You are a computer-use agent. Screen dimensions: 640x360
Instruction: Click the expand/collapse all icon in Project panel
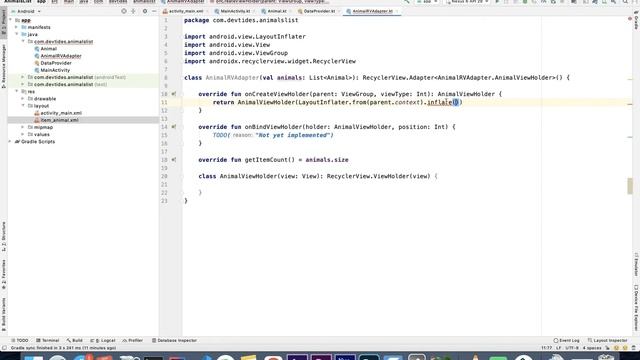[133, 11]
